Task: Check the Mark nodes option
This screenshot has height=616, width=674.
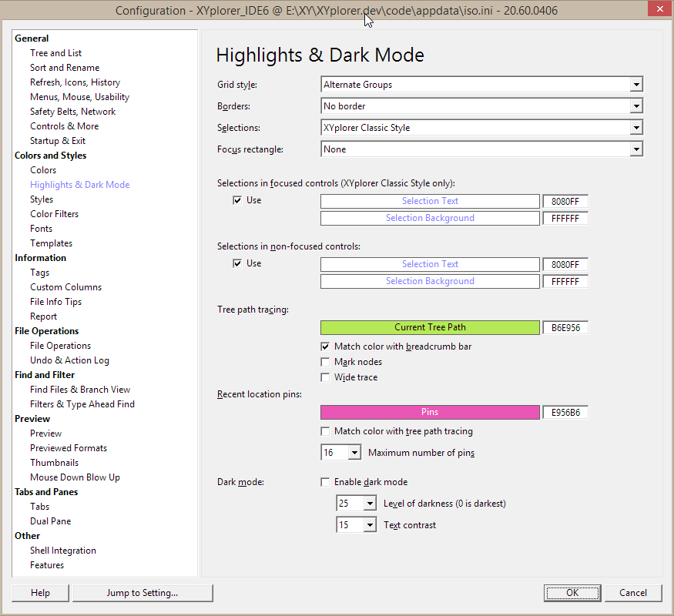Action: pyautogui.click(x=325, y=362)
